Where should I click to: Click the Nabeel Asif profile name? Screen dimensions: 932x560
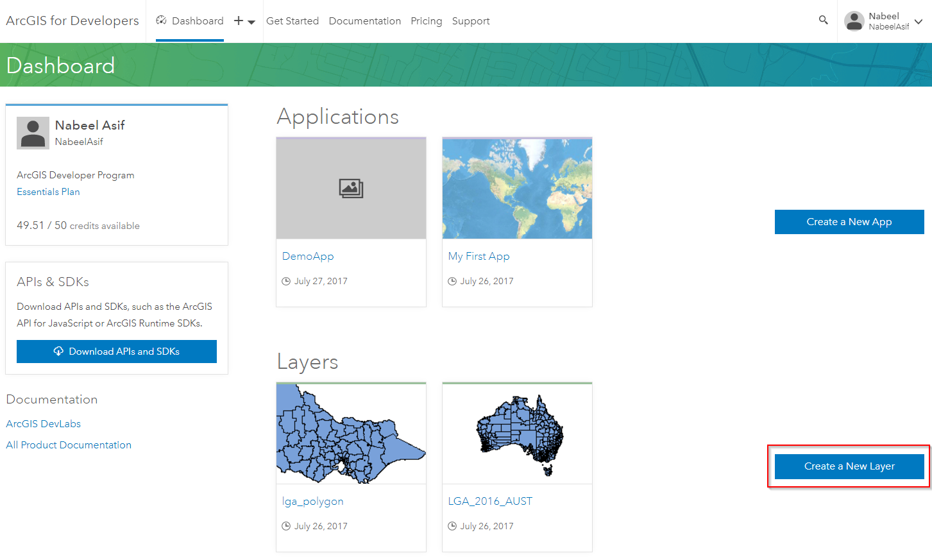pos(90,125)
